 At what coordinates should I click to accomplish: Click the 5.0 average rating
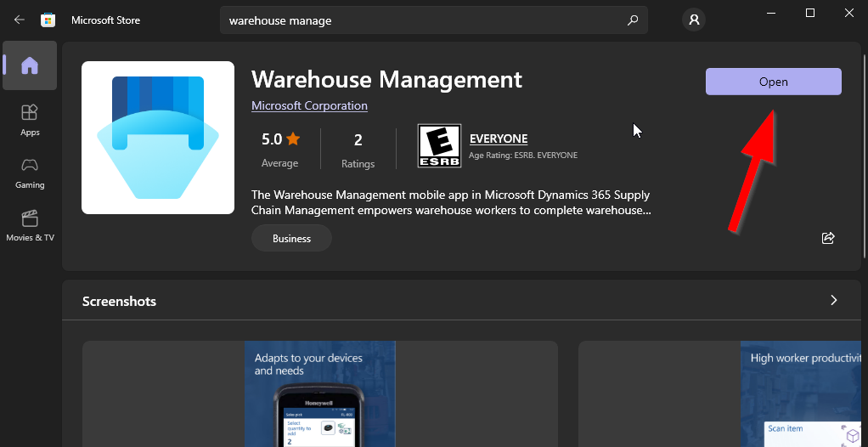point(280,149)
